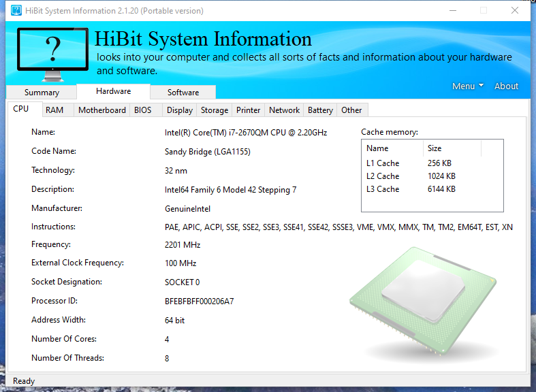Open the Motherboard sub-tab
Viewport: 536px width, 392px height.
(x=102, y=110)
